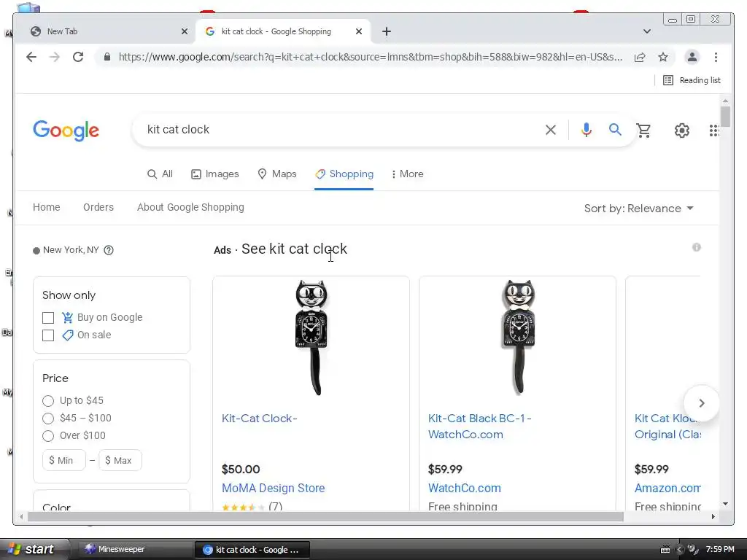Check the Buy on Google checkbox
This screenshot has height=560, width=747.
(x=48, y=318)
